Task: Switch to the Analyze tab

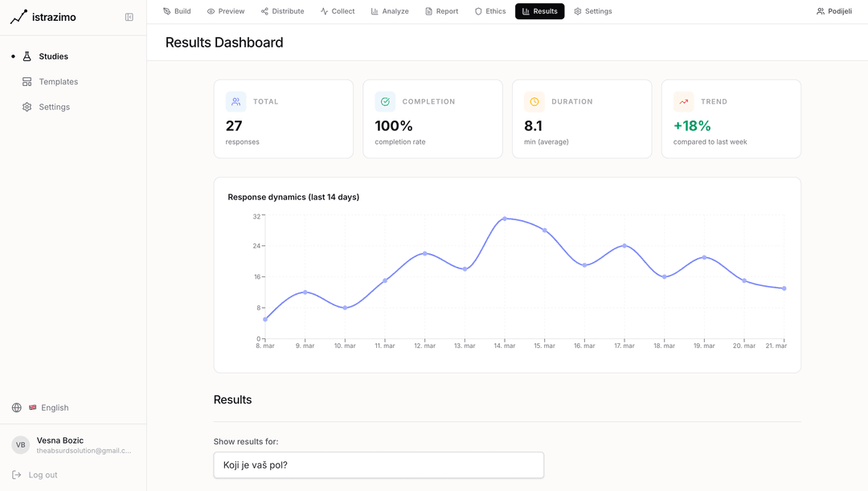Action: pos(389,11)
